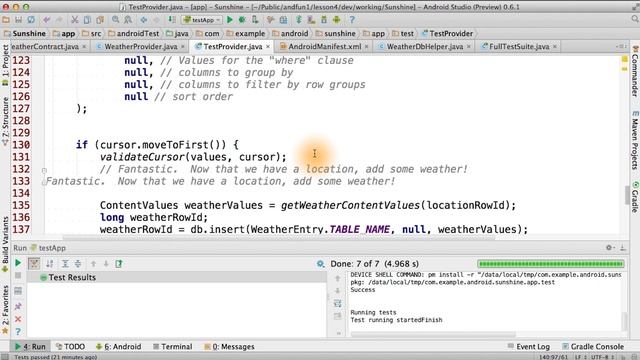This screenshot has width=640, height=360.
Task: Click the console horizontal scrollbar
Action: [x=433, y=334]
